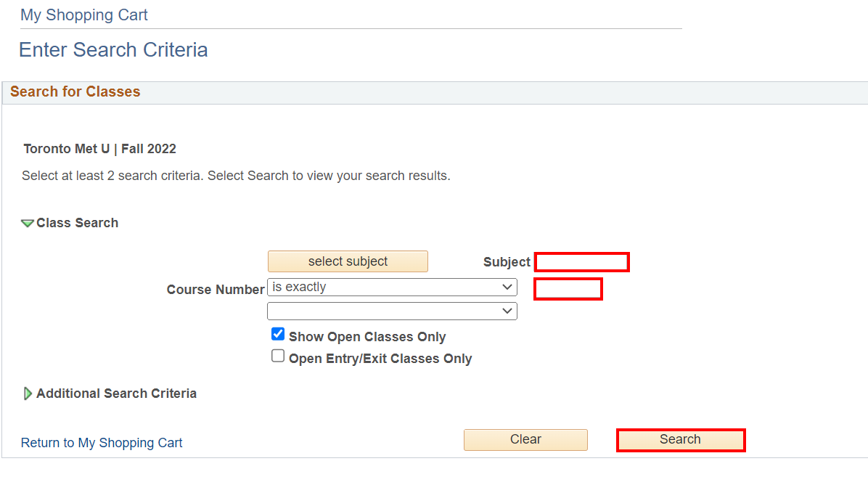868x477 pixels.
Task: Collapse the Class Search green triangle
Action: click(28, 224)
